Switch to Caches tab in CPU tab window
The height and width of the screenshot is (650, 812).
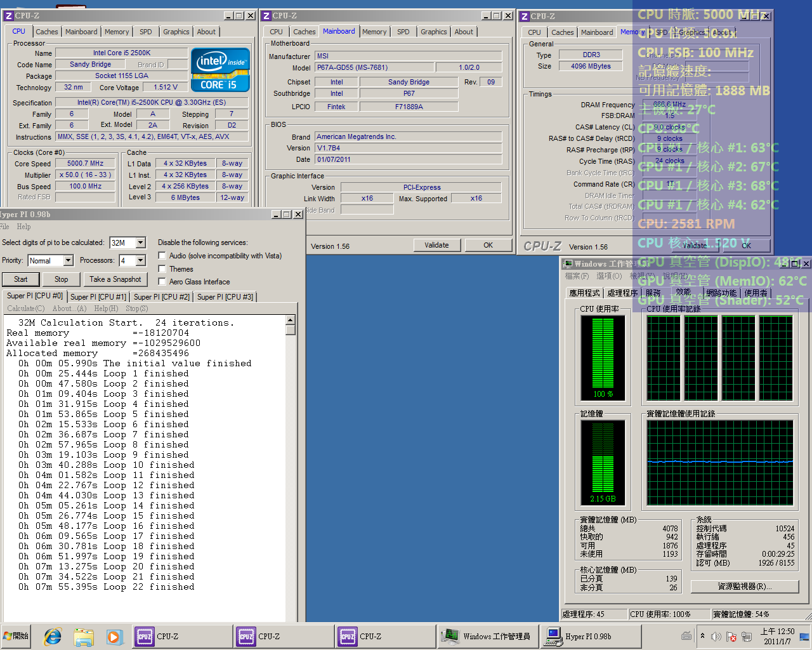coord(46,32)
